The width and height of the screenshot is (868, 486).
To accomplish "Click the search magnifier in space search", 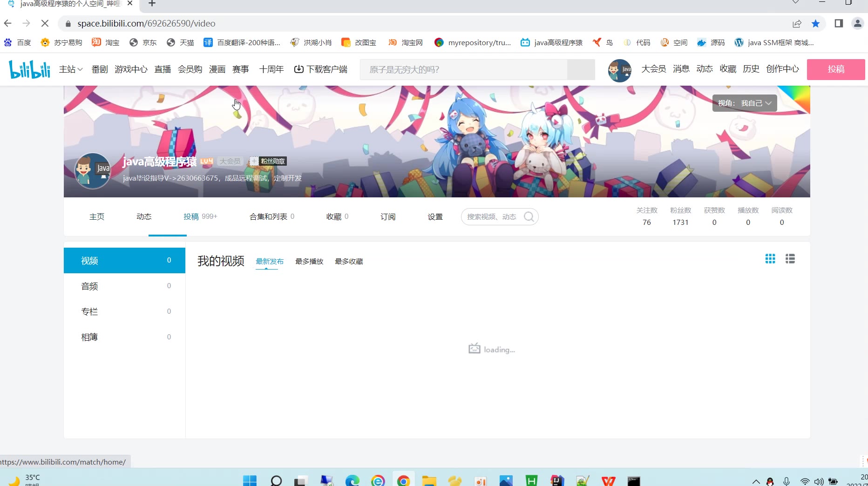I will coord(529,217).
